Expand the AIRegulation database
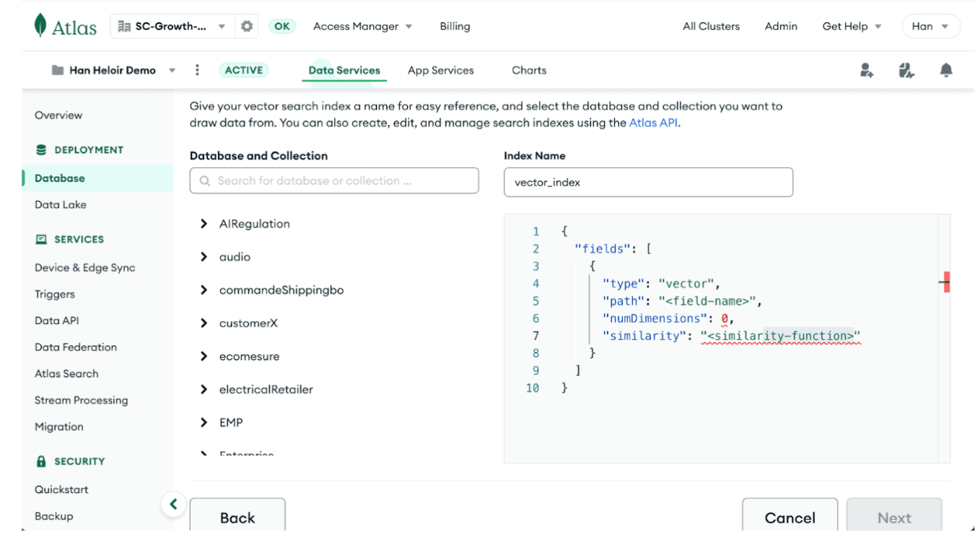Image resolution: width=980 pixels, height=534 pixels. [204, 224]
